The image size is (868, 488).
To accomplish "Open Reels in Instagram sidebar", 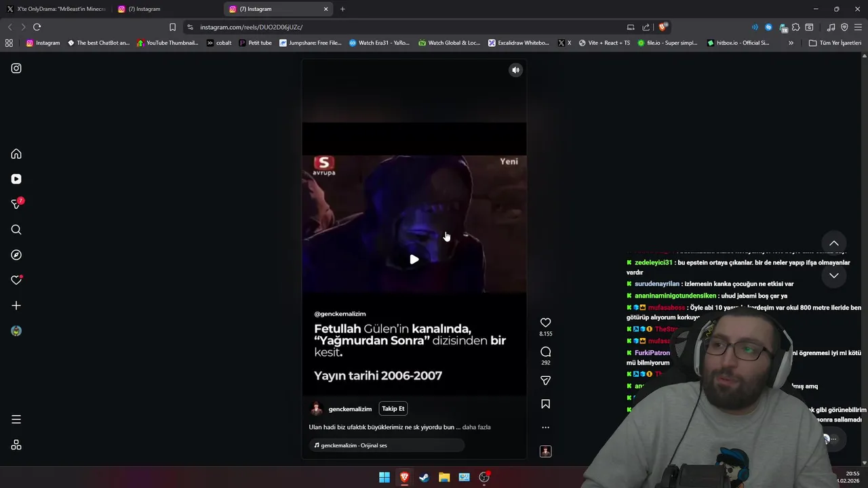I will pyautogui.click(x=16, y=179).
